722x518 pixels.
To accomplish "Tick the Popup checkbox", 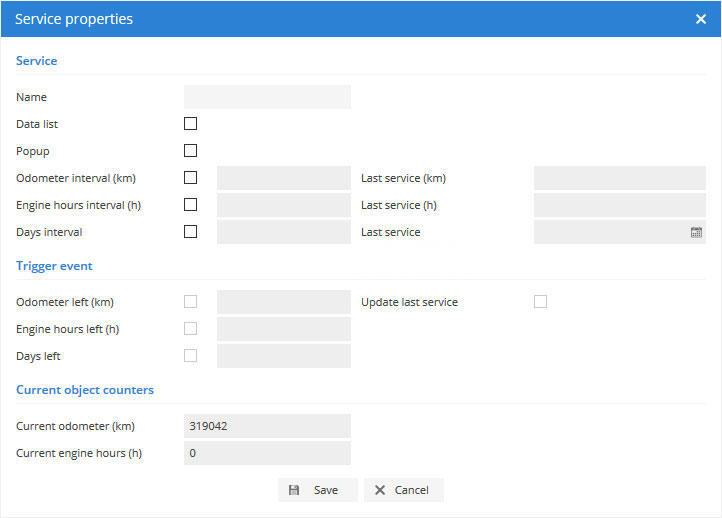I will click(x=191, y=151).
